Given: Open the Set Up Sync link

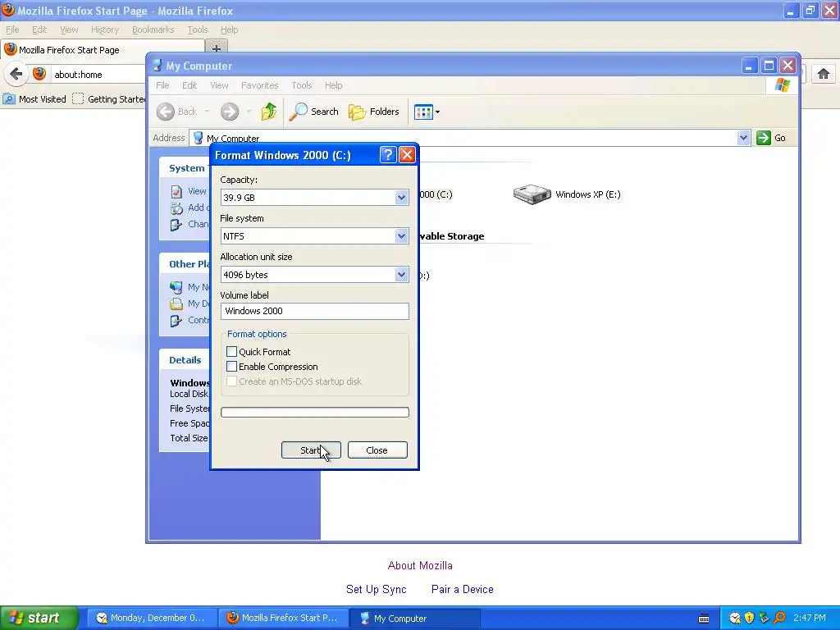Looking at the screenshot, I should 376,589.
